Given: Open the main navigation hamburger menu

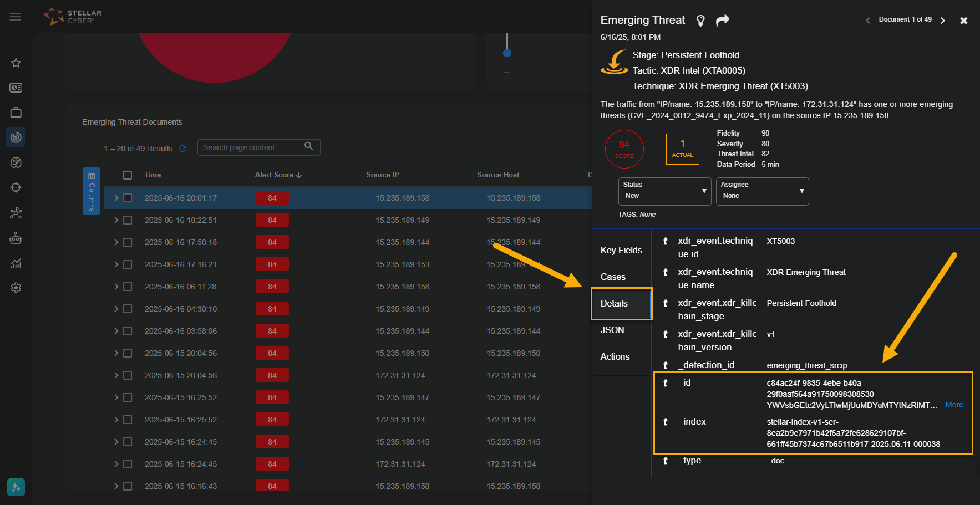Looking at the screenshot, I should tap(15, 17).
